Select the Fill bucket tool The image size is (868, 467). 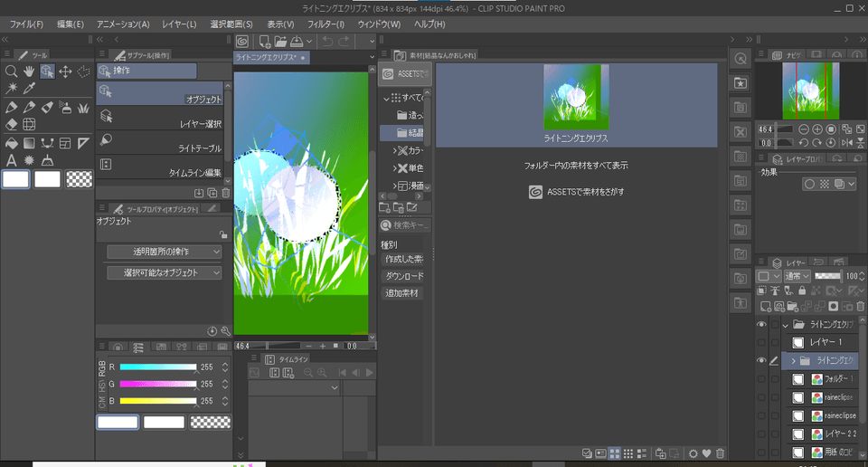pyautogui.click(x=11, y=144)
